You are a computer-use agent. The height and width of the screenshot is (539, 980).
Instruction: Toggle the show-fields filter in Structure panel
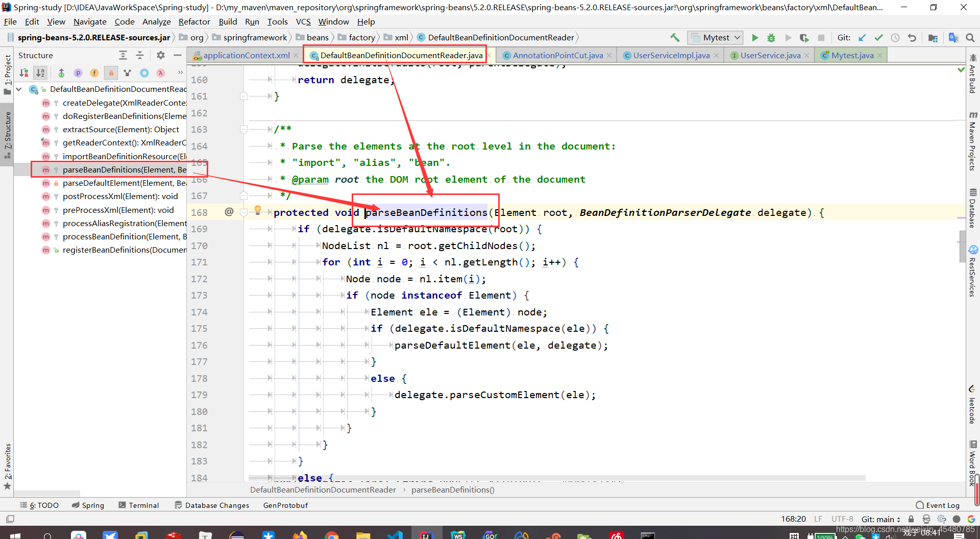[x=94, y=72]
